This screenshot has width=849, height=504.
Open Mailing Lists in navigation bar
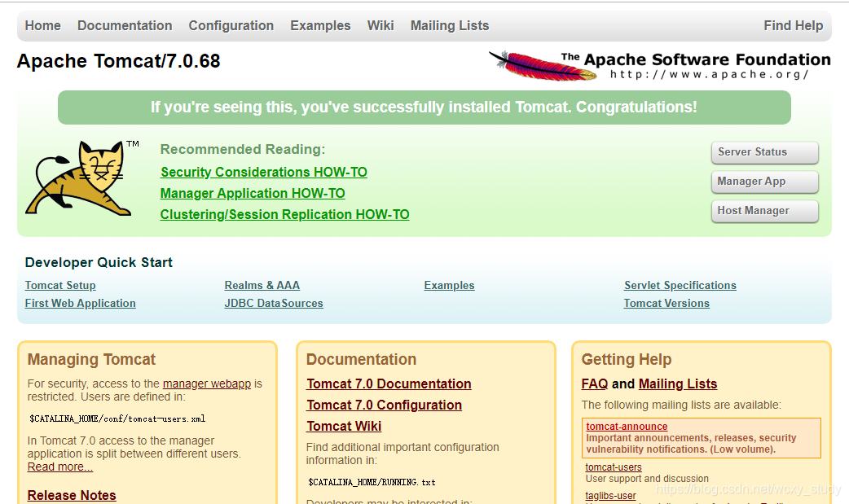pos(450,25)
